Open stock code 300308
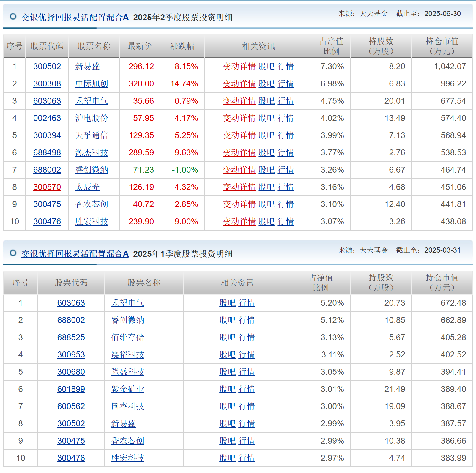 click(x=47, y=84)
